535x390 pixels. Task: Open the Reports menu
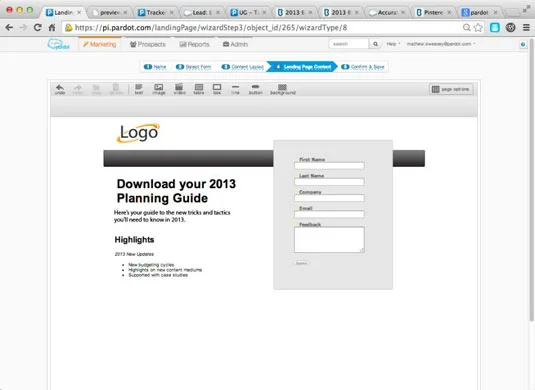coord(194,44)
